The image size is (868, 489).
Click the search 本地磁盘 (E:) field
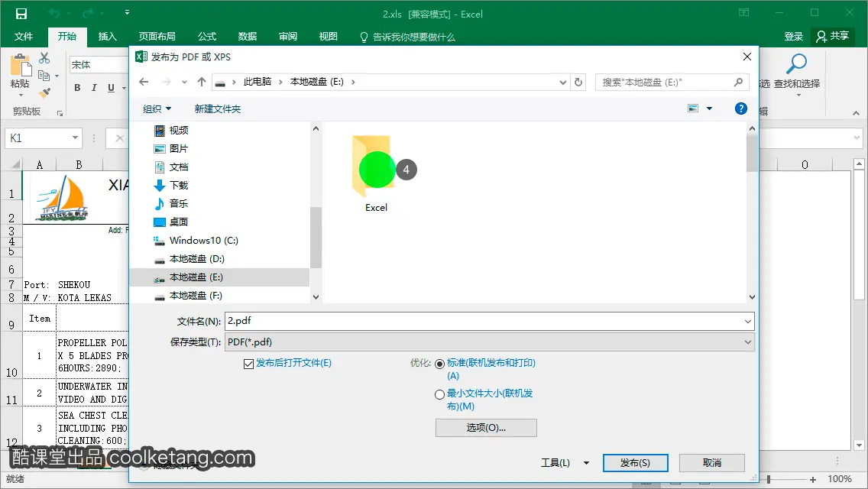coord(672,82)
